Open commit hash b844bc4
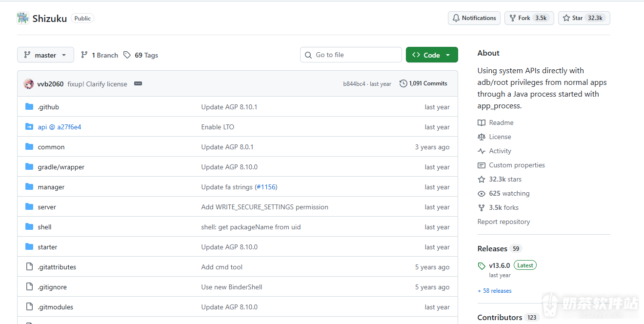This screenshot has width=644, height=324. click(354, 84)
